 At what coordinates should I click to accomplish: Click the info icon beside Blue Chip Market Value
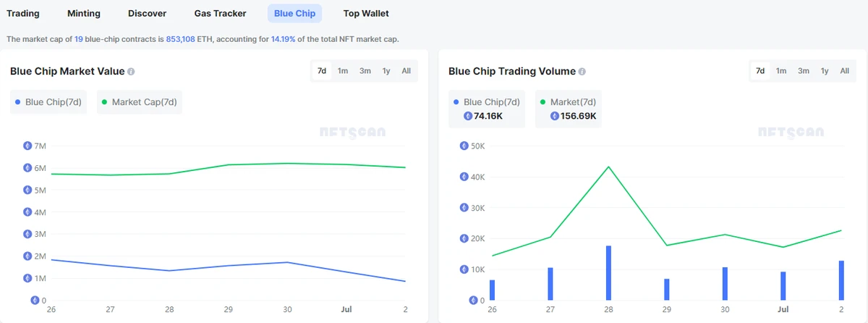tap(131, 72)
